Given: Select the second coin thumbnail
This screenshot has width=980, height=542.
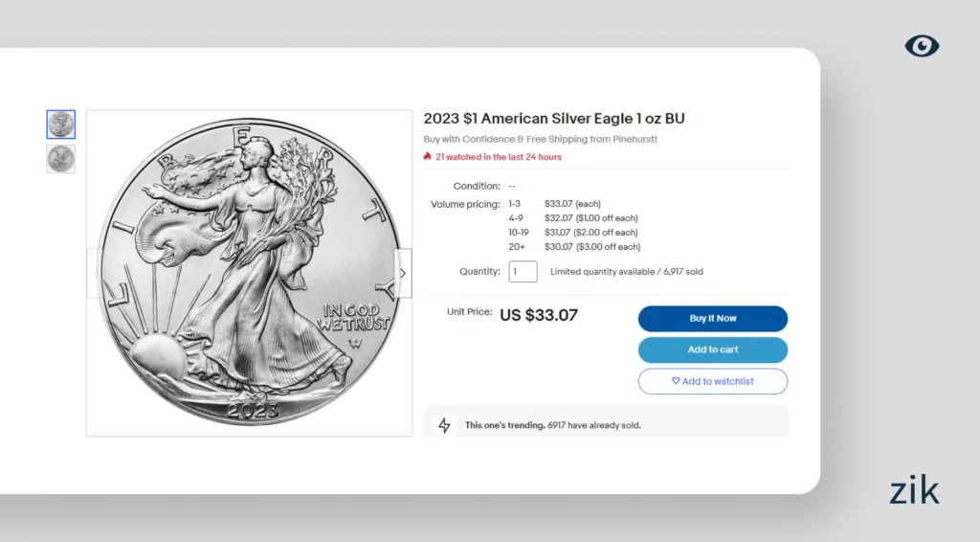Looking at the screenshot, I should pyautogui.click(x=60, y=159).
